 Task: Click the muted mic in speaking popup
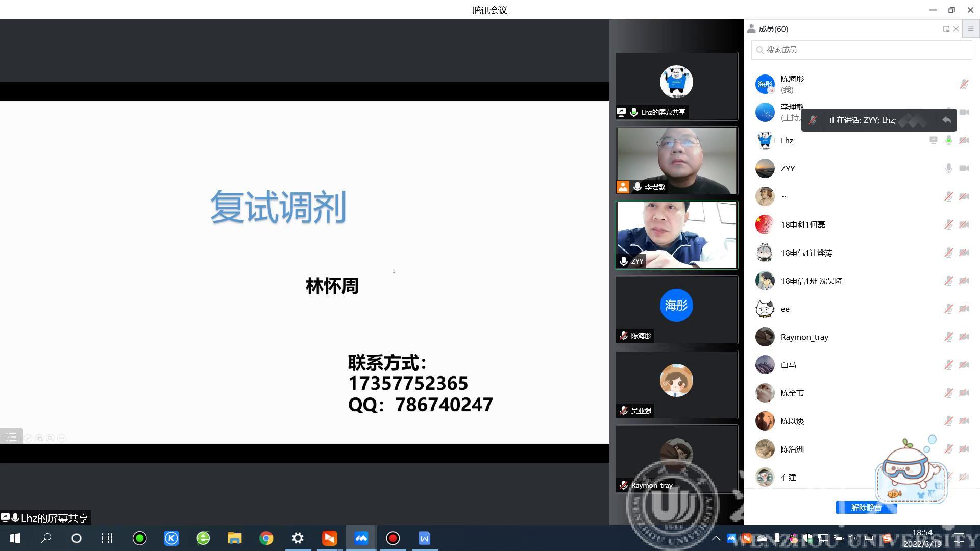(x=813, y=120)
